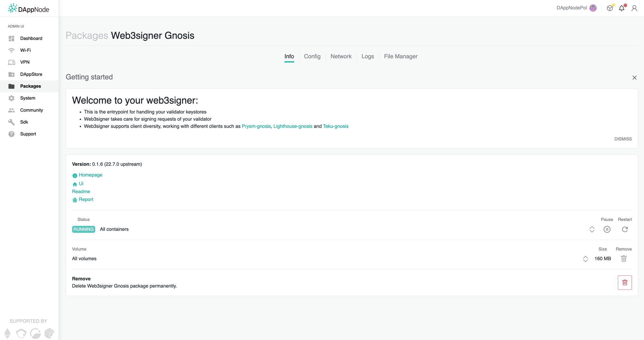Click the Ethereum supporter logo
Screen dimensions: 644x340
pos(7,334)
